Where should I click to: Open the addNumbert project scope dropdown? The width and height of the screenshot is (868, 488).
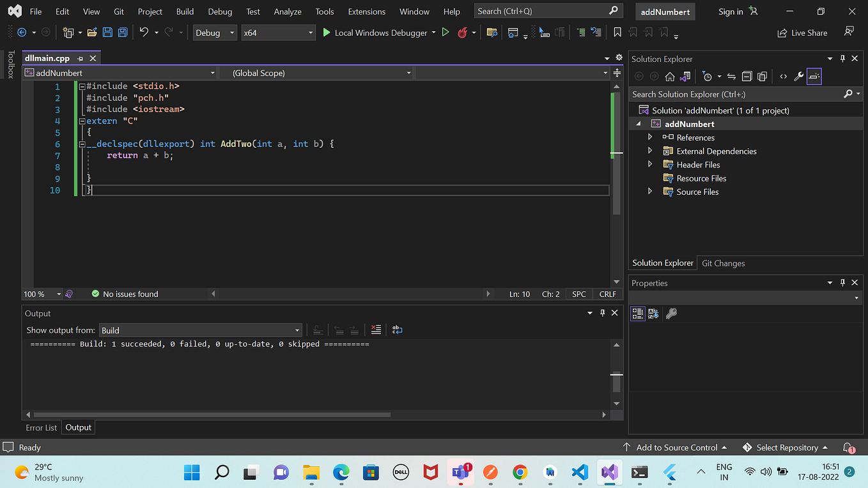120,73
